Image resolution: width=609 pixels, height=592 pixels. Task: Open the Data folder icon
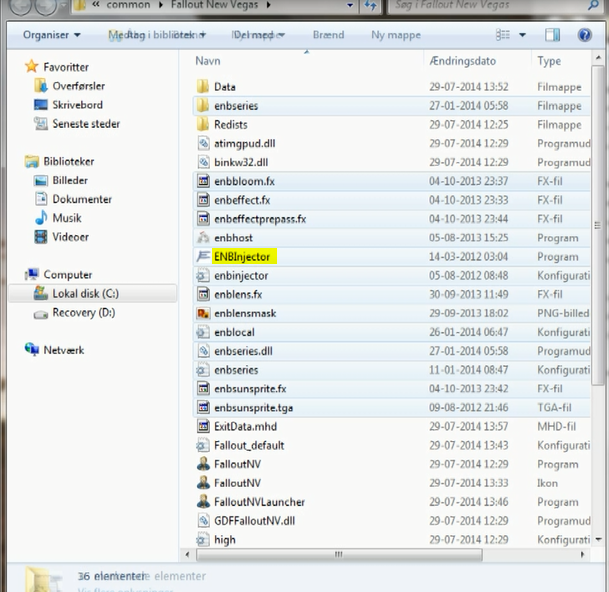pyautogui.click(x=203, y=87)
